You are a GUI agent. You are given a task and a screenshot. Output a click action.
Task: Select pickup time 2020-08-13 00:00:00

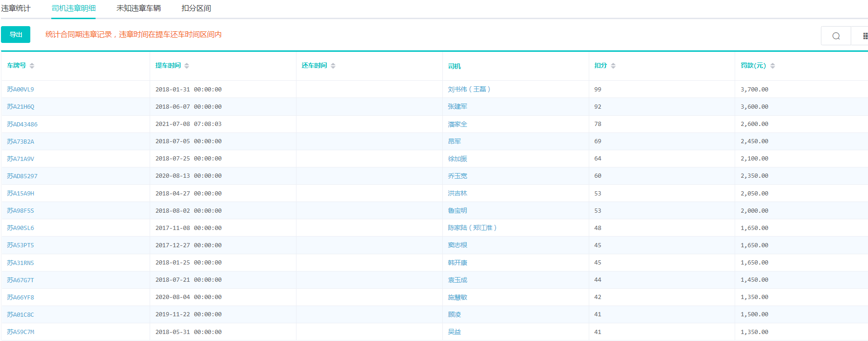(x=188, y=176)
